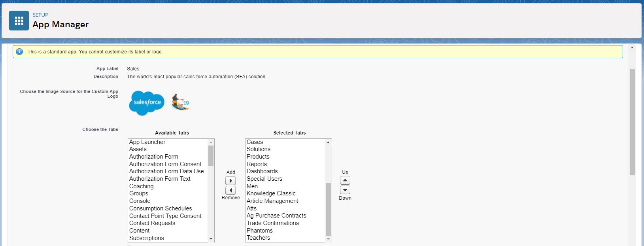Viewport: 644px width, 246px height.
Task: Select App Launcher in Available Tabs
Action: tap(168, 142)
